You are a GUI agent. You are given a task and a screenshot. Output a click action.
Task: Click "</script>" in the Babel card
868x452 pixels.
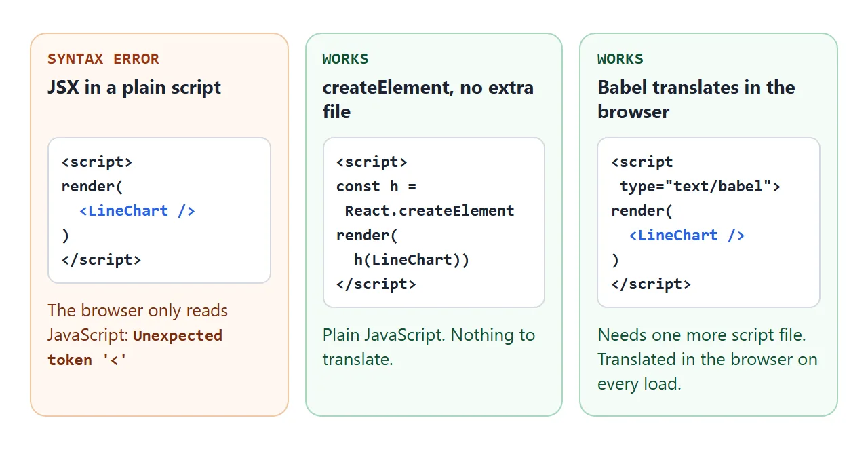650,284
